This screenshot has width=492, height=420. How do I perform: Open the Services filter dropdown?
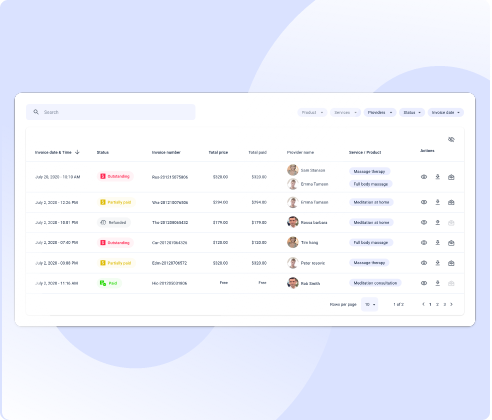(345, 113)
